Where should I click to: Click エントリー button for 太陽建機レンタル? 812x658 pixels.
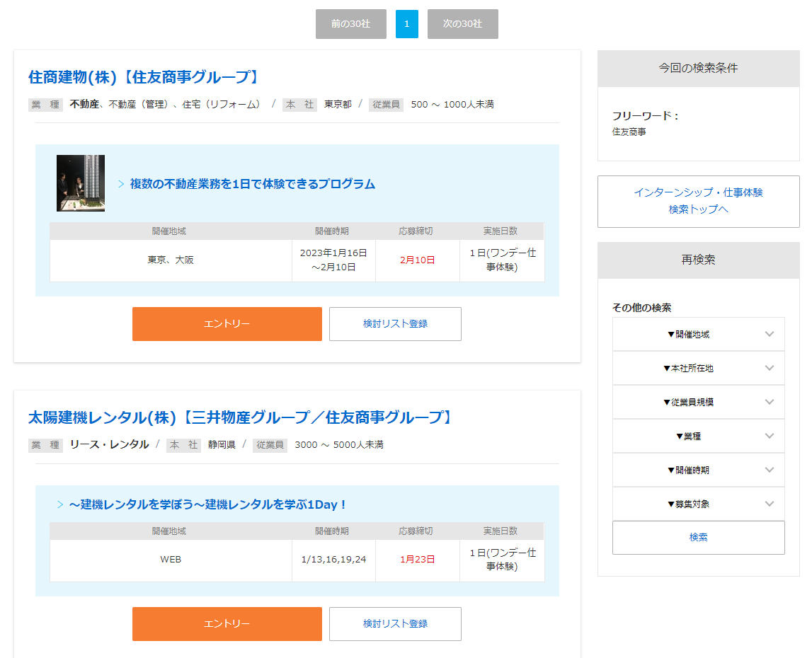coord(227,624)
